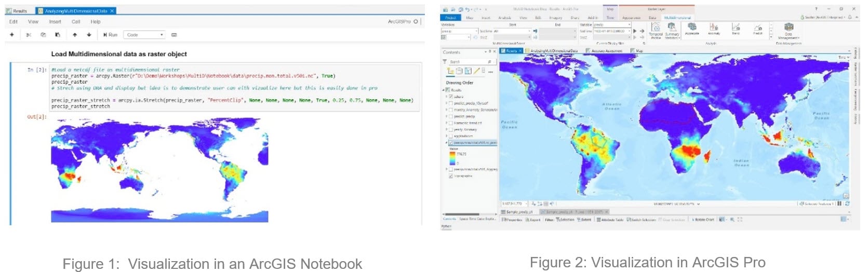Screen dimensions: 868x272
Task: Toggle the yearly Anomaly layer checkbox
Action: click(x=451, y=129)
